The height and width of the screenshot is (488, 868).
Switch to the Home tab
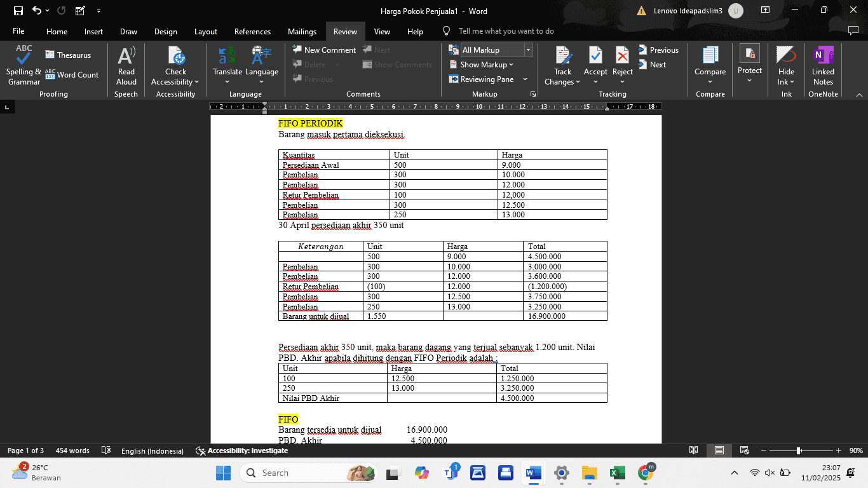(57, 31)
